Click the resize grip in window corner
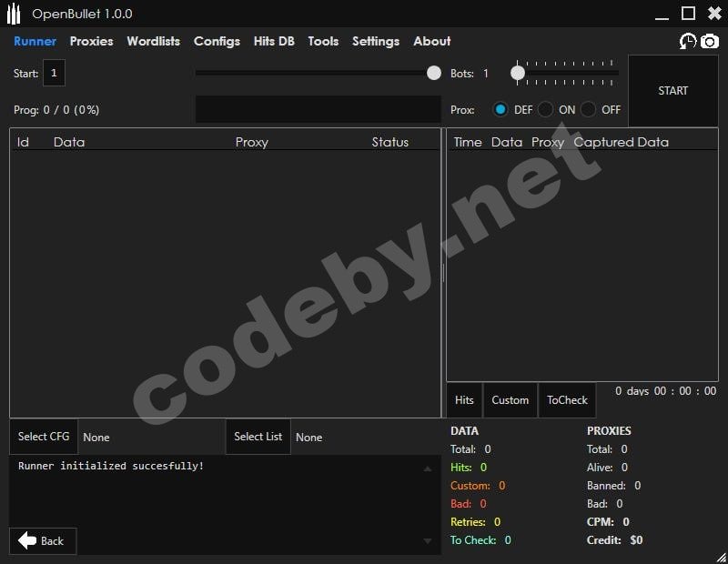This screenshot has width=728, height=564. 721,557
